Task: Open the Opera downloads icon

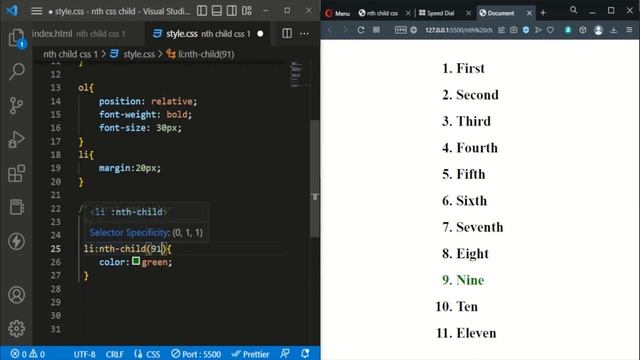Action: [613, 30]
